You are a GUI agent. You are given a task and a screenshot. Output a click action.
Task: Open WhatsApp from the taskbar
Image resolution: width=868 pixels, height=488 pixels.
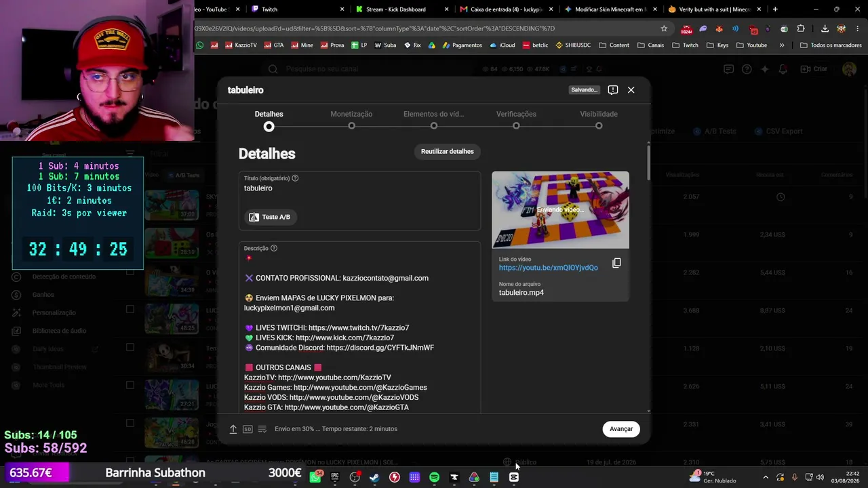(x=315, y=477)
